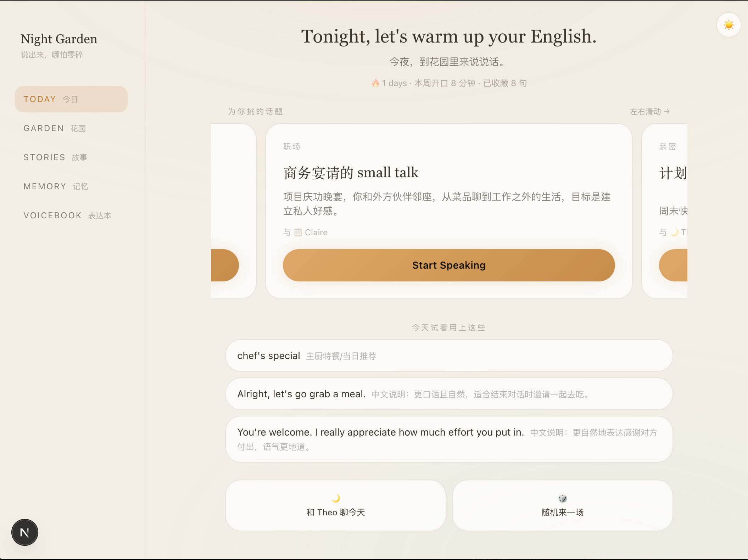Click the partially visible left card button

pos(224,265)
